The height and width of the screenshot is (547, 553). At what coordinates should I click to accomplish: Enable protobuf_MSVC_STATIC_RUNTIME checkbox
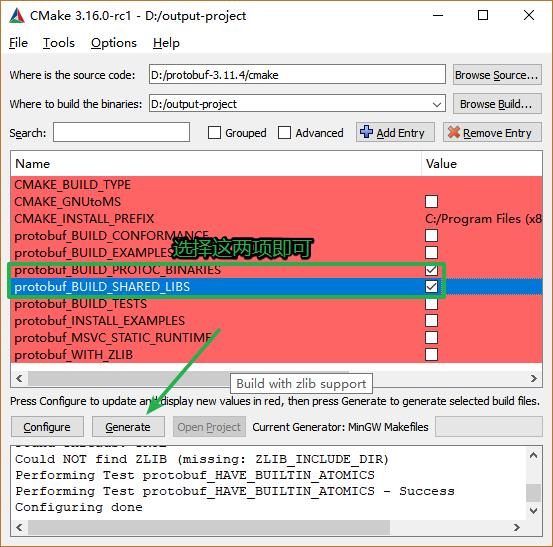tap(431, 338)
